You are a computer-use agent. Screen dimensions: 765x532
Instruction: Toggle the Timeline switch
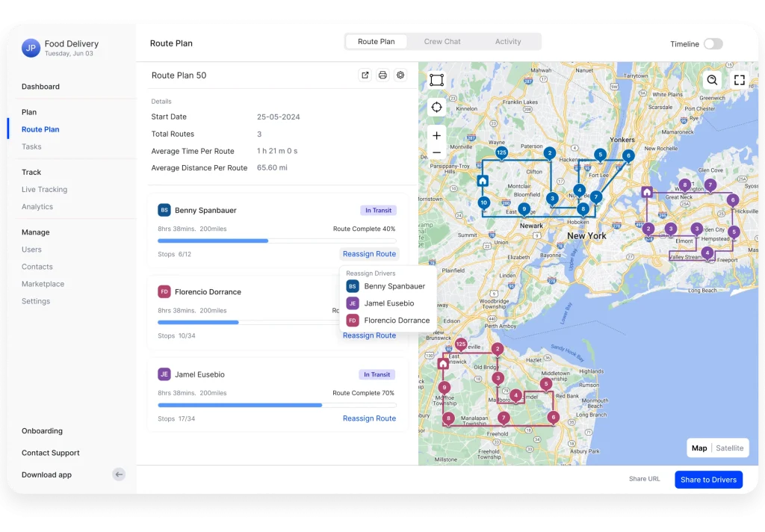pyautogui.click(x=713, y=44)
